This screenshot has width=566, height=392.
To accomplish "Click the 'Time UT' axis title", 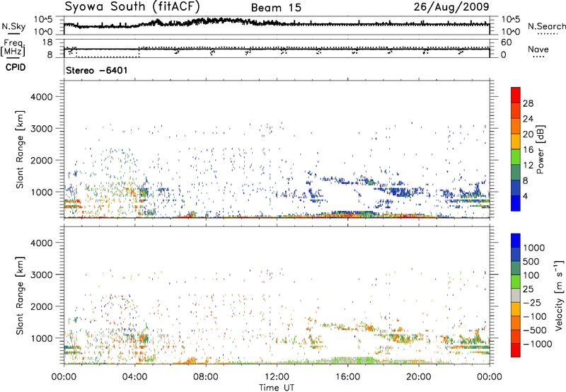I will coord(277,388).
